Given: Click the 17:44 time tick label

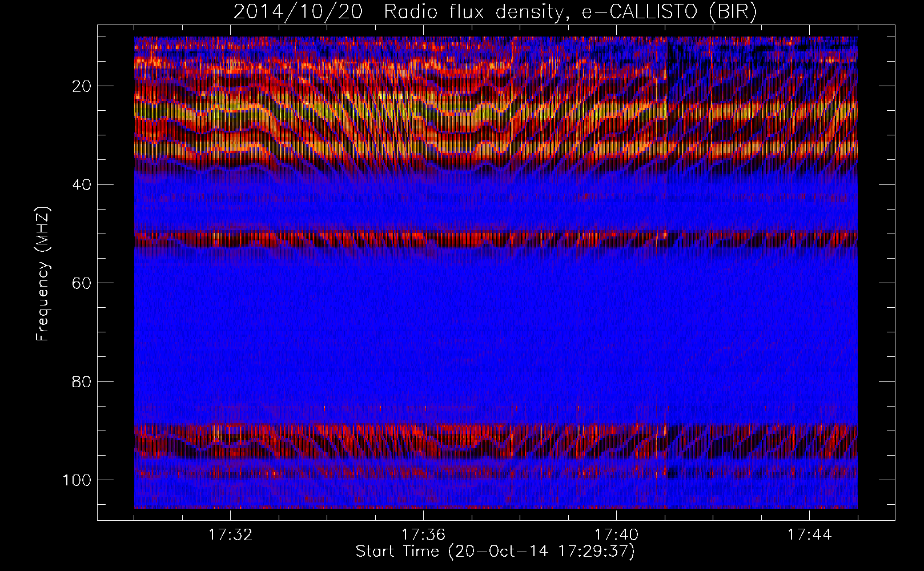Looking at the screenshot, I should (809, 535).
